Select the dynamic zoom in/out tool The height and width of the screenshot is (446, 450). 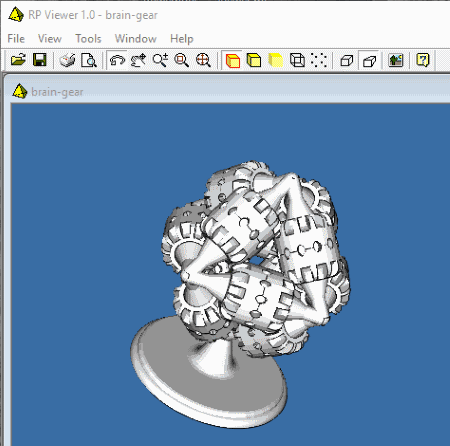point(160,60)
